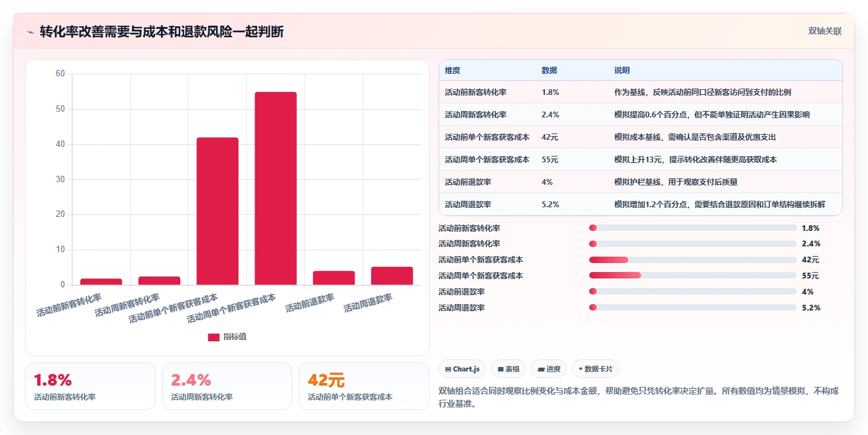The width and height of the screenshot is (868, 435).
Task: Click the 活动前新客转化率 bar in the chart
Action: tap(101, 282)
